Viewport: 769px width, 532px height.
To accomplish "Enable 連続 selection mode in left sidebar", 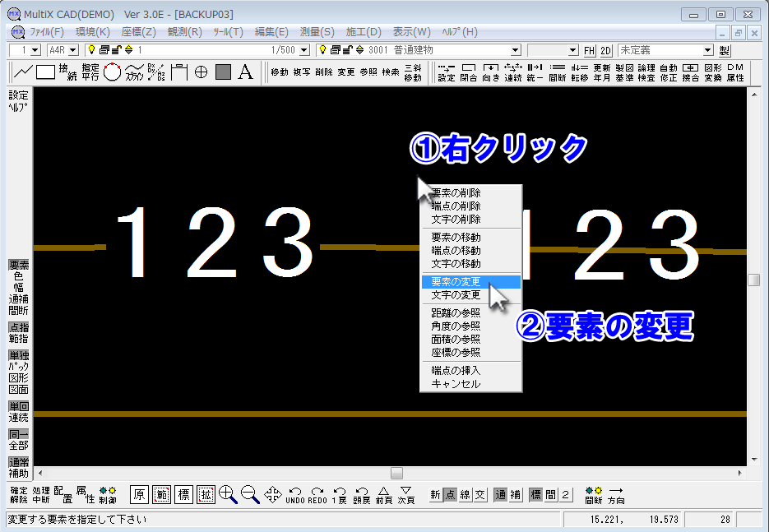I will click(x=17, y=417).
